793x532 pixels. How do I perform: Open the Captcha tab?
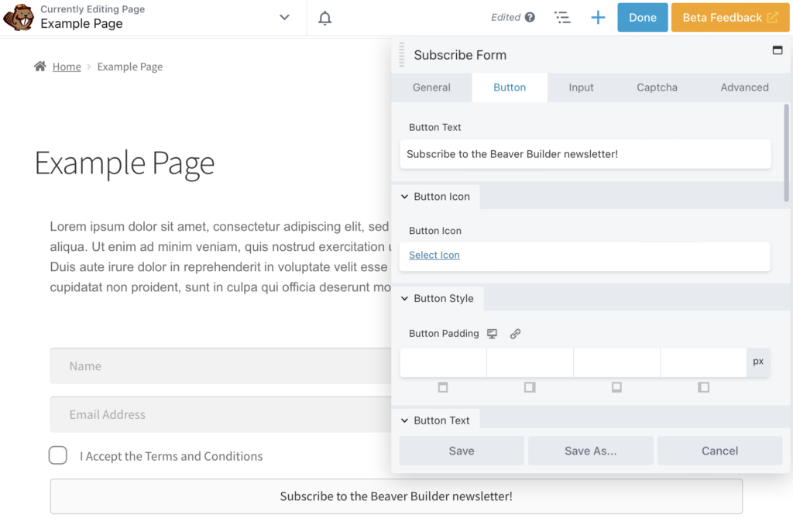657,88
